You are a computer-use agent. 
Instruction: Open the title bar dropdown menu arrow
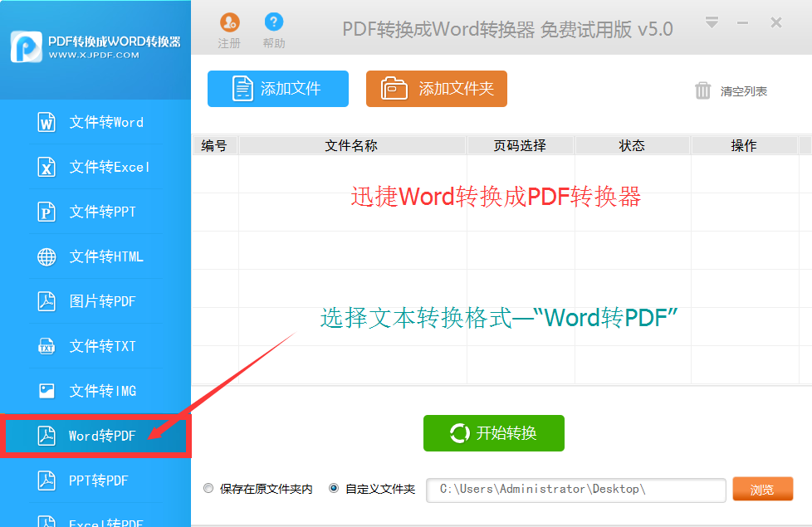(x=712, y=23)
